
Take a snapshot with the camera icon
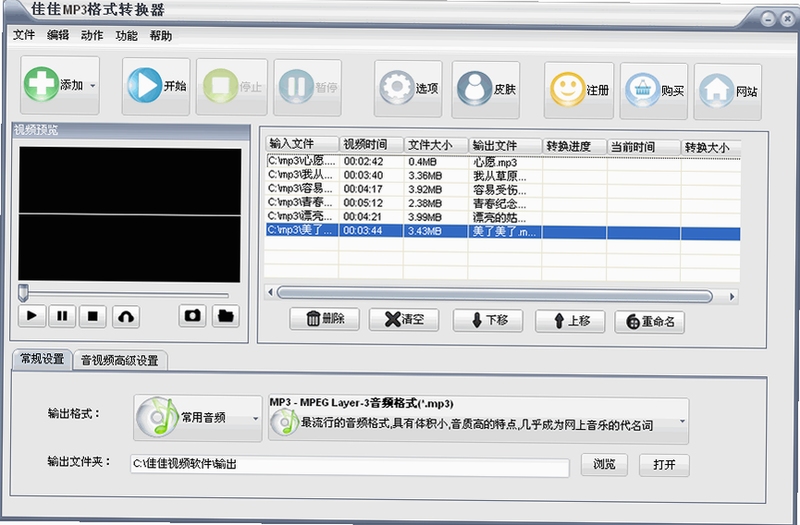192,316
